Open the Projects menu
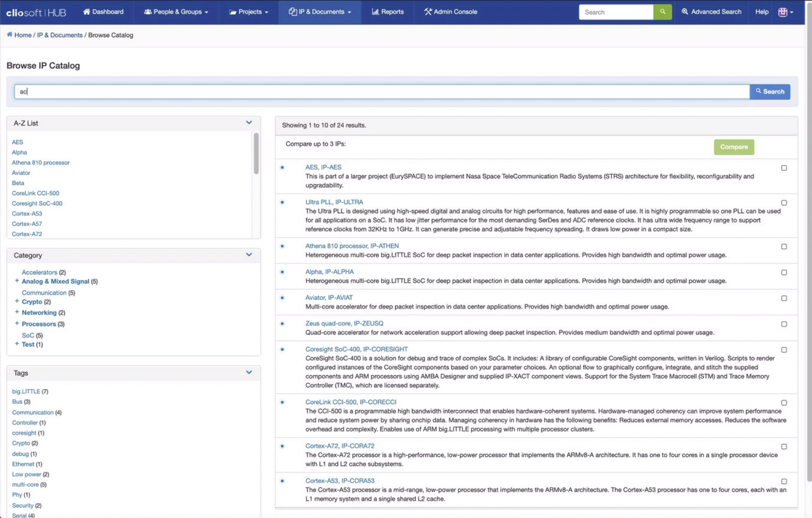Screen dimensions: 812x518 (x=249, y=12)
